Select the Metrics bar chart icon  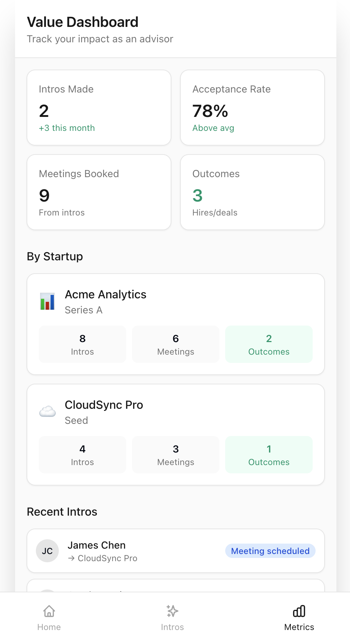[299, 611]
